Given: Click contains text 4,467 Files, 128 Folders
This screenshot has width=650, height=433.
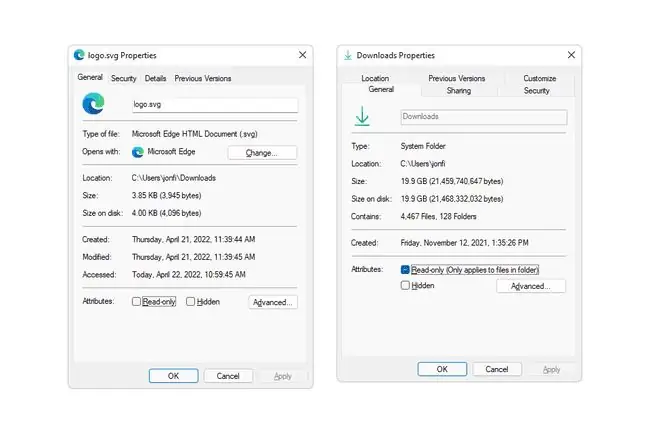Looking at the screenshot, I should tap(438, 216).
